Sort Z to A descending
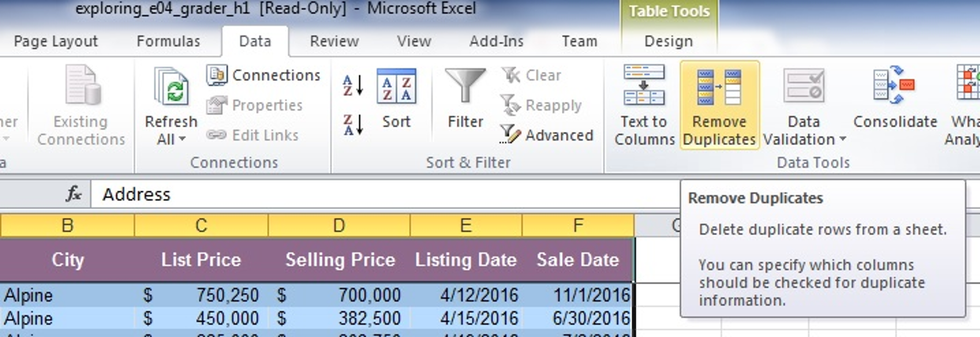Image resolution: width=980 pixels, height=337 pixels. 353,125
